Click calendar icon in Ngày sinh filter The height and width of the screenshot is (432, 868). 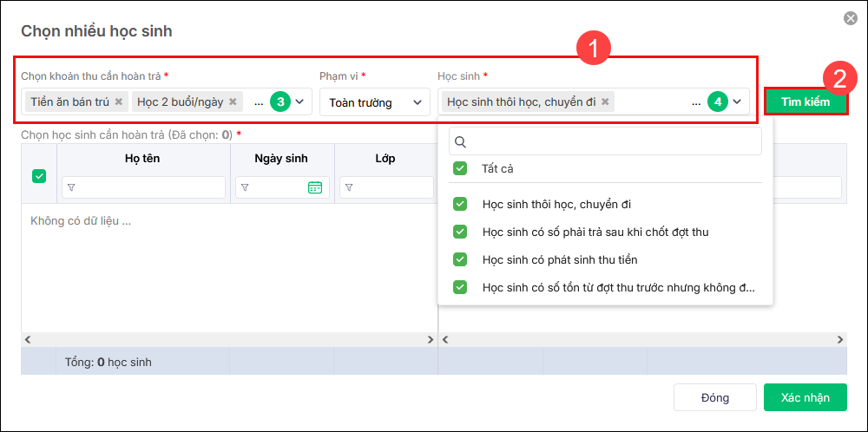pos(315,187)
